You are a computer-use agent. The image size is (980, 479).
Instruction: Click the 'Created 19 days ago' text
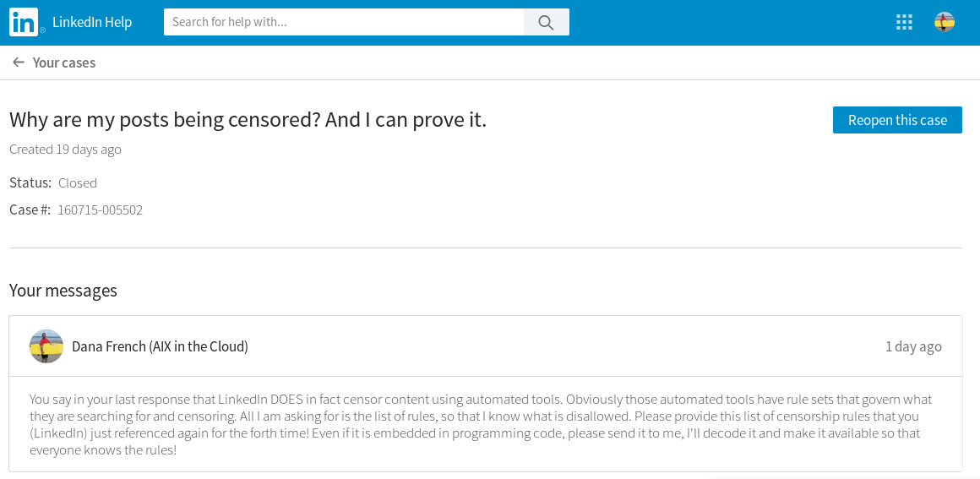click(x=66, y=150)
